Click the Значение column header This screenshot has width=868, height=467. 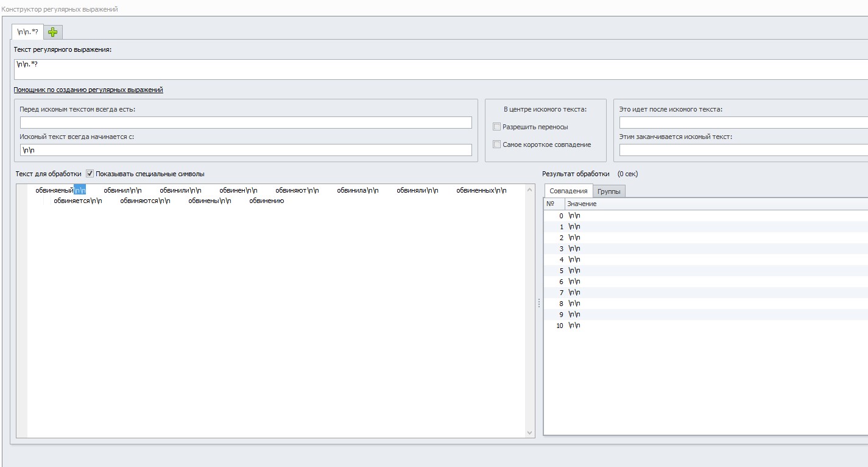pyautogui.click(x=716, y=204)
